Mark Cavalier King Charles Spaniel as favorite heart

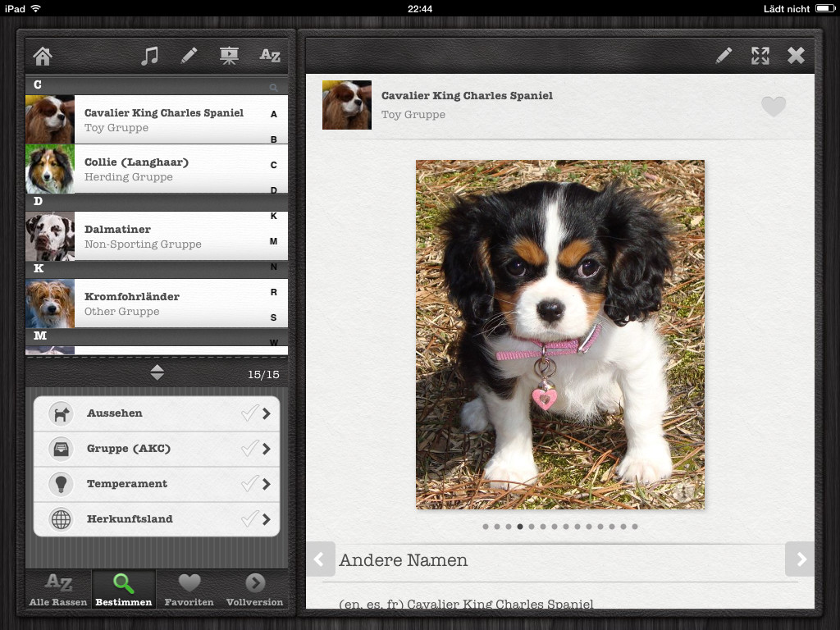coord(774,106)
